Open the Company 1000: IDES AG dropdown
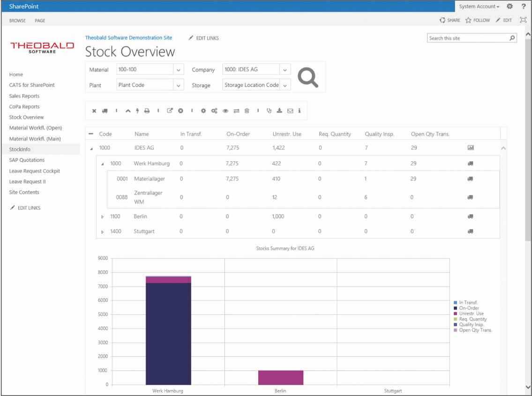532x396 pixels. [285, 70]
